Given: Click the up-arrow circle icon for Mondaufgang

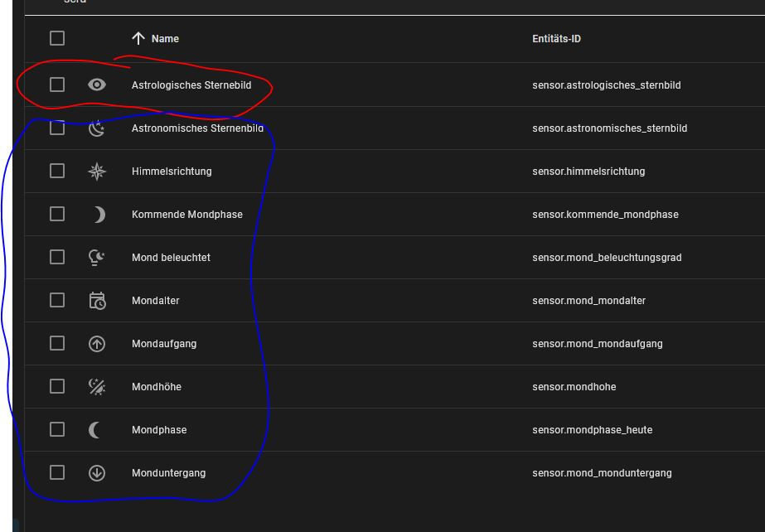Looking at the screenshot, I should tap(97, 344).
